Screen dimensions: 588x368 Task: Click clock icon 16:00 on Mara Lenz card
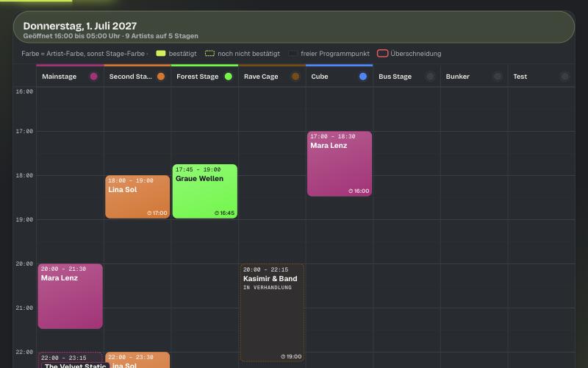pyautogui.click(x=351, y=191)
